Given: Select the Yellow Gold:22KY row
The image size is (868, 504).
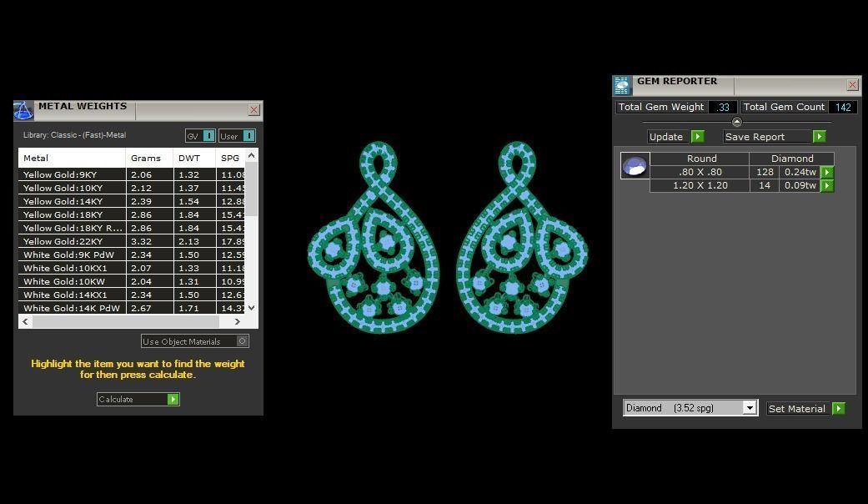Looking at the screenshot, I should [131, 241].
